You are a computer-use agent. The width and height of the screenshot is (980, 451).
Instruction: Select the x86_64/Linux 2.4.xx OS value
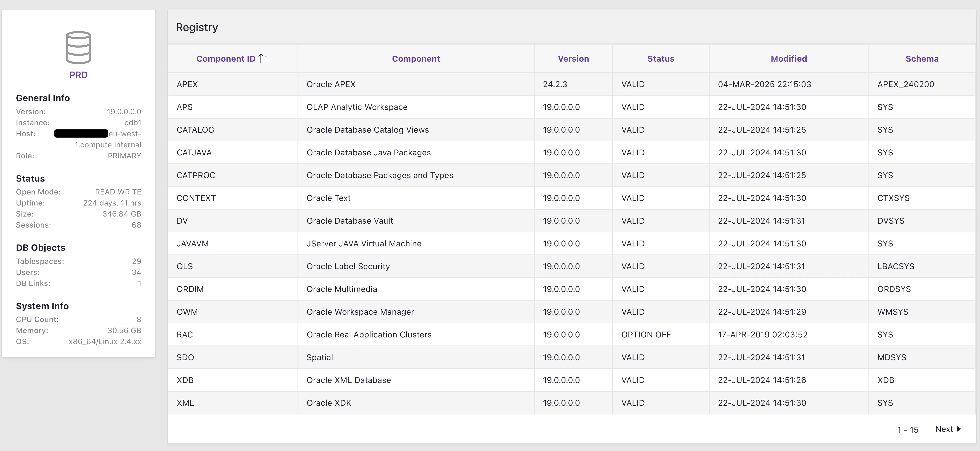point(105,342)
